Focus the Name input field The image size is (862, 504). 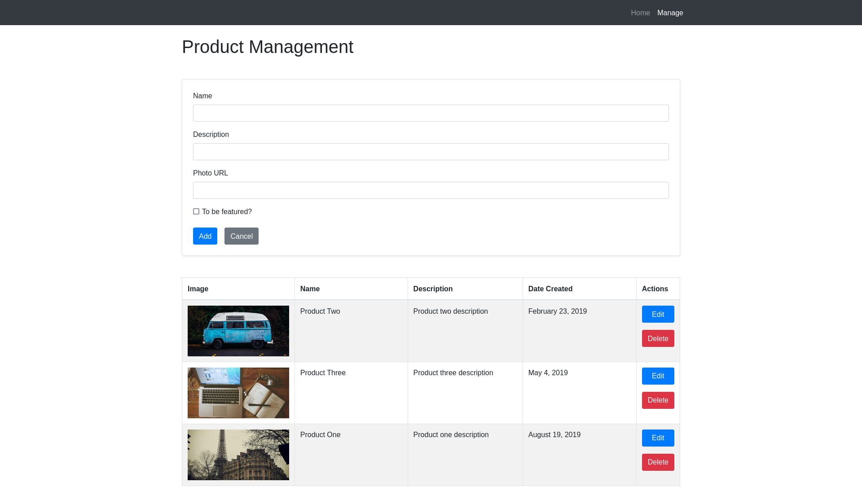pos(431,113)
